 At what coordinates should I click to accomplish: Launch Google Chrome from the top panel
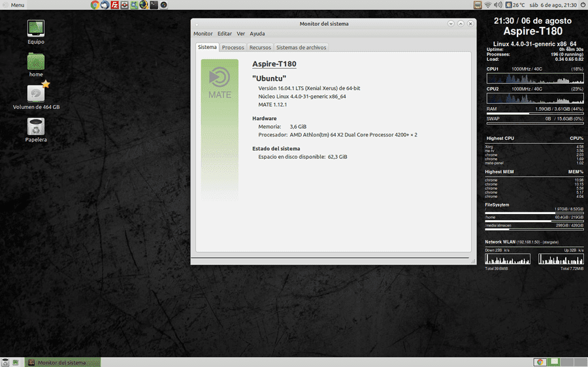(x=95, y=5)
